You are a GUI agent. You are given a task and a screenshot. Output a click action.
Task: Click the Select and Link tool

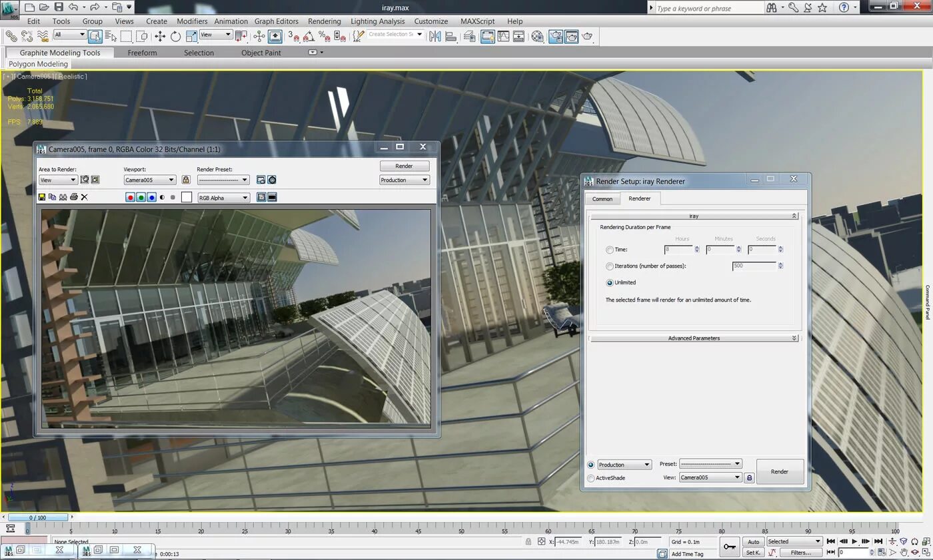[11, 36]
